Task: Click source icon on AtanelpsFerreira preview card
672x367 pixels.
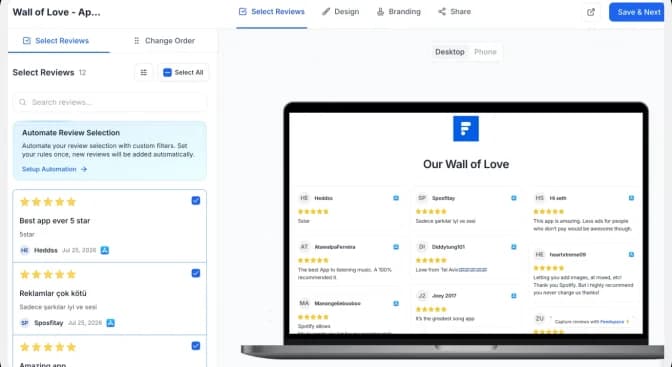Action: coord(396,247)
